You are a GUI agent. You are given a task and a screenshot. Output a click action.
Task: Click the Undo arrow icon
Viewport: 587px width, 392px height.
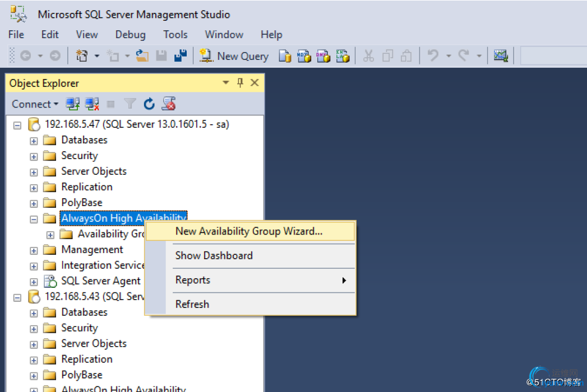433,56
